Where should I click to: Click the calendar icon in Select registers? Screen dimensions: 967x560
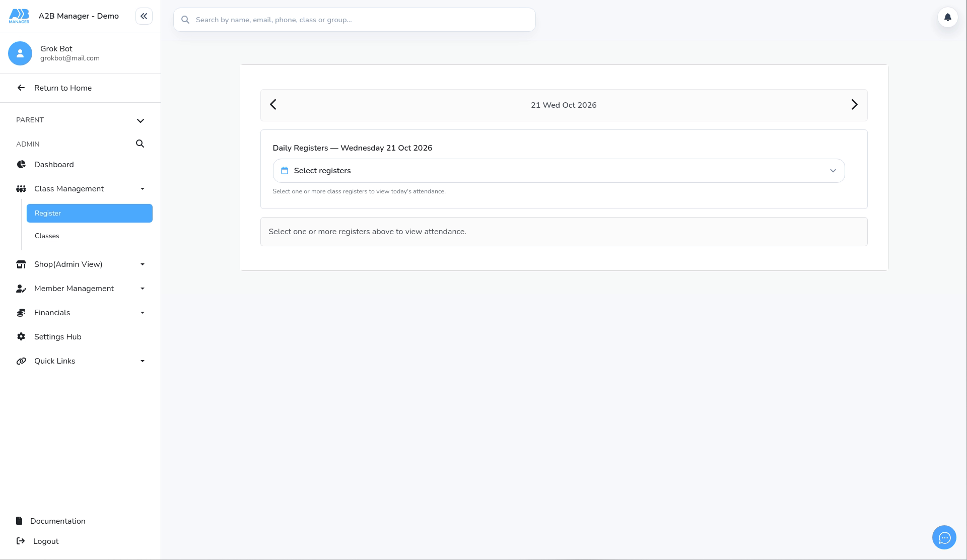tap(285, 171)
